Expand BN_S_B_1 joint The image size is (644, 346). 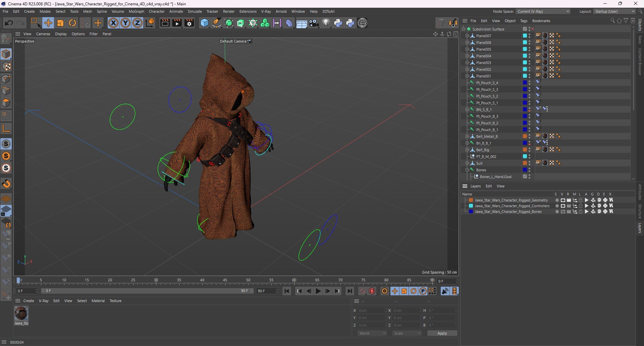coord(467,110)
